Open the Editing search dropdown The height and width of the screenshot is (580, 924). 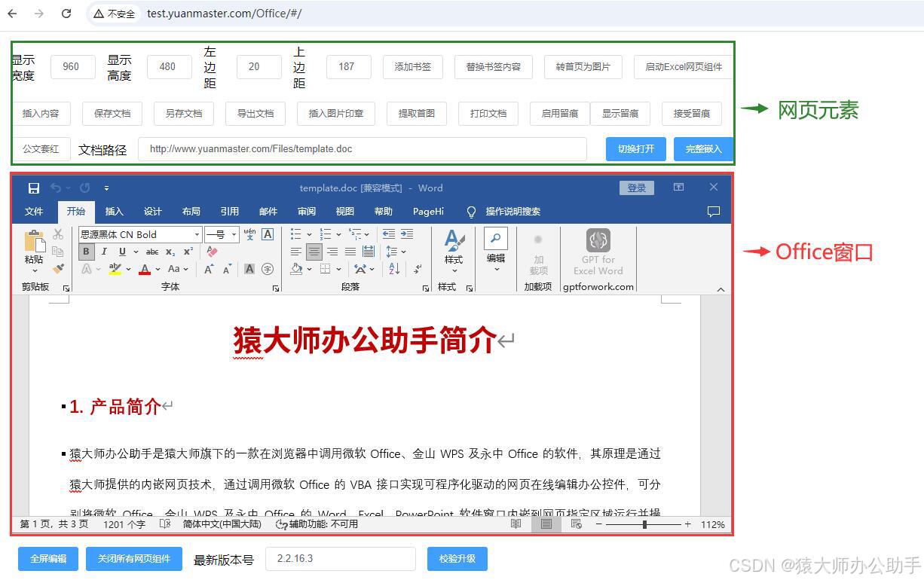495,250
